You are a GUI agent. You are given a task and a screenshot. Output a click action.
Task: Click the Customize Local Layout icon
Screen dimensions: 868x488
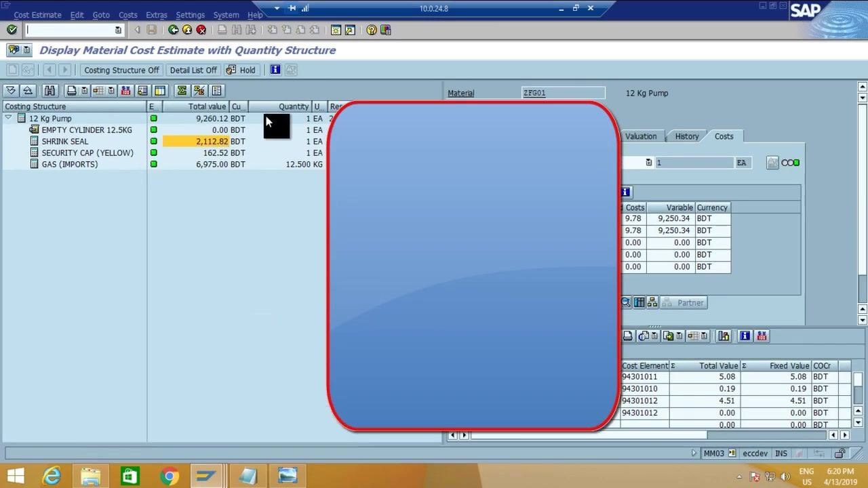[386, 30]
